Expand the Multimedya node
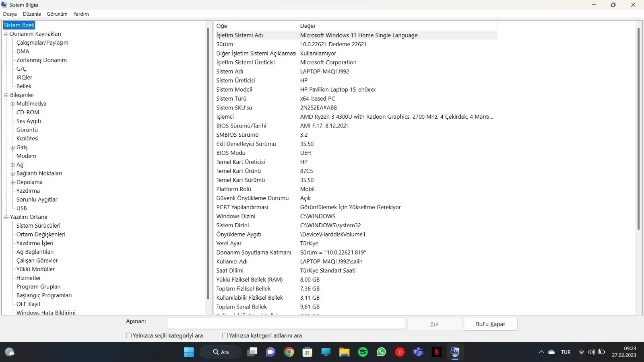Image resolution: width=644 pixels, height=362 pixels. [x=13, y=104]
